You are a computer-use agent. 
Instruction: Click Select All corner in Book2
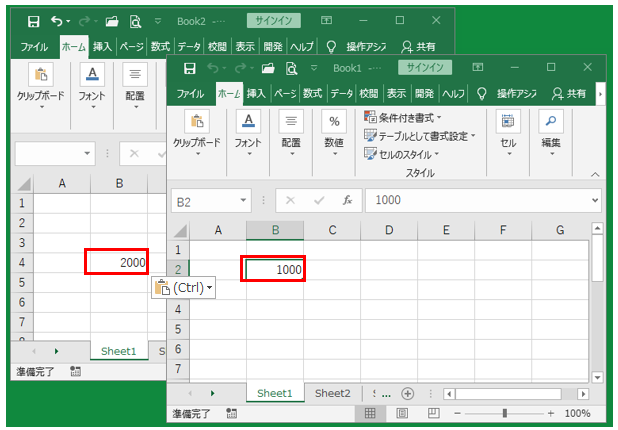click(24, 184)
